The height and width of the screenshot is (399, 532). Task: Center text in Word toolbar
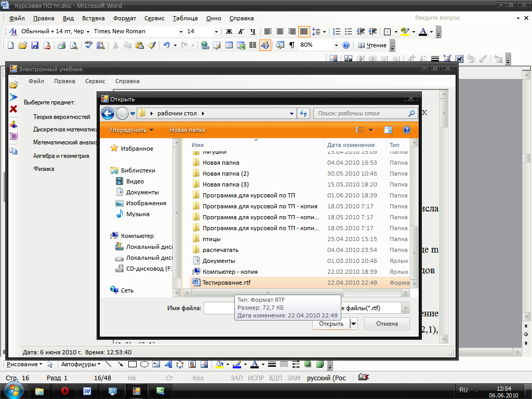pyautogui.click(x=280, y=32)
